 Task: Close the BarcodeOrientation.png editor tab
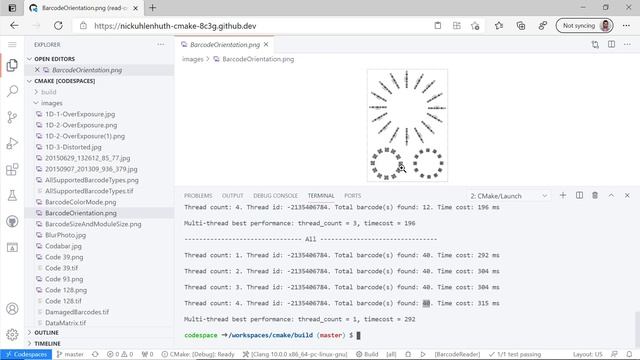click(266, 44)
